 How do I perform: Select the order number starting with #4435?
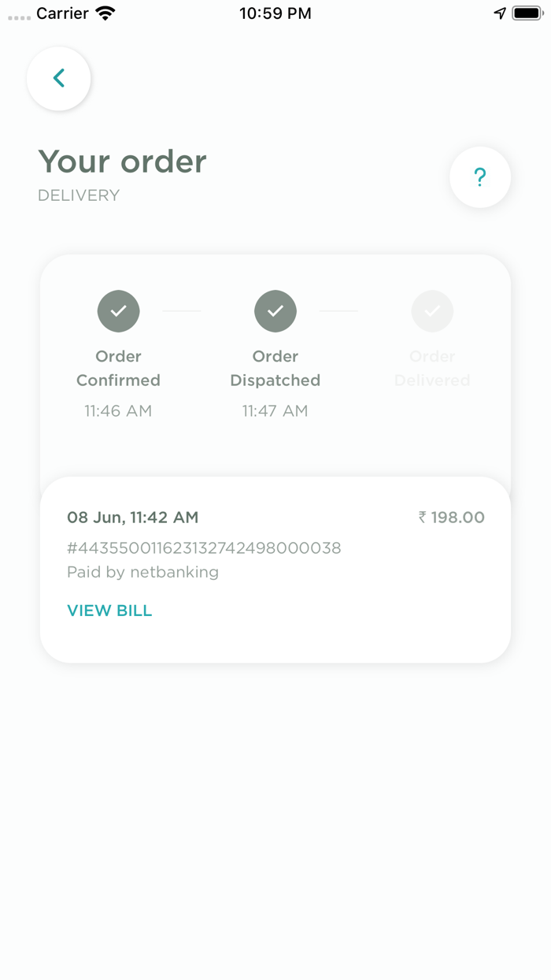[204, 548]
